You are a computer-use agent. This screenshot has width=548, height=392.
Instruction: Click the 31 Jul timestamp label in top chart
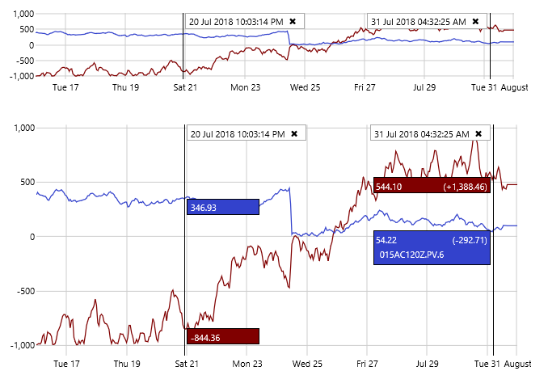coord(418,22)
